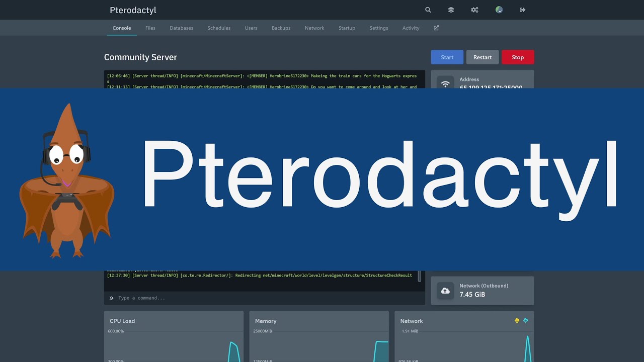Click the 1.91 MiB network axis label
Image resolution: width=644 pixels, height=362 pixels.
(410, 331)
